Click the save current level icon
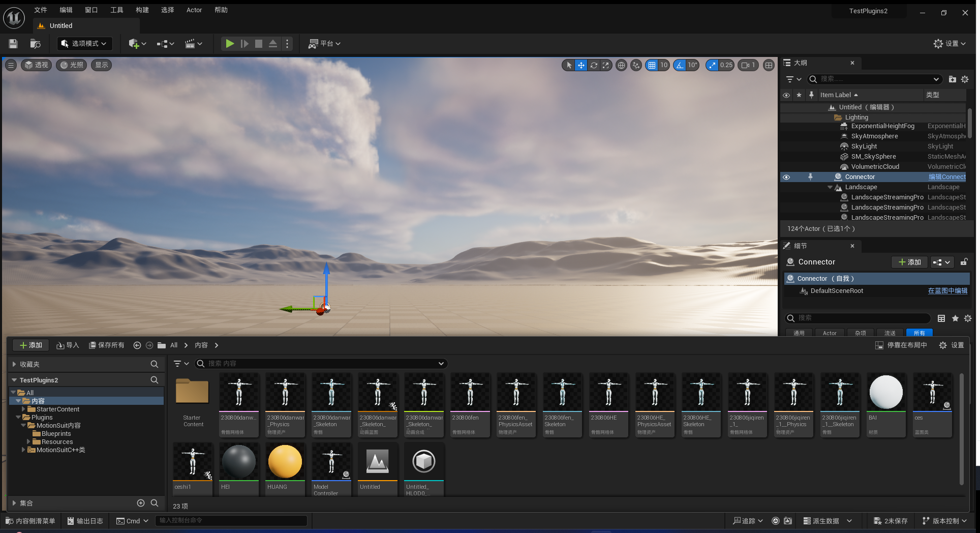 click(x=13, y=44)
